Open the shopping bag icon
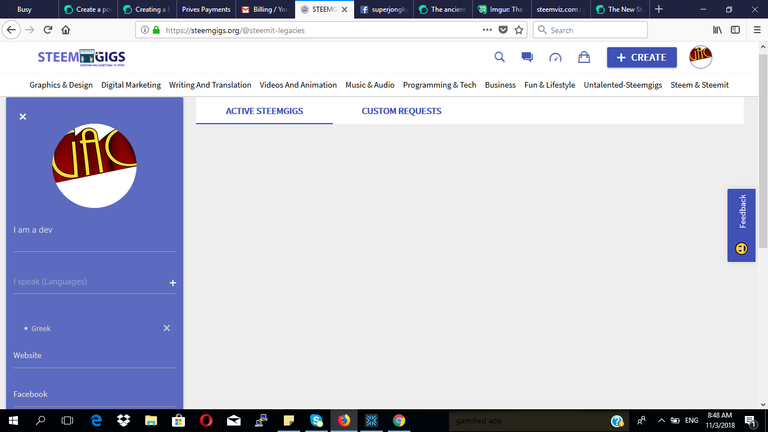Screen dimensions: 768x432 tap(584, 57)
